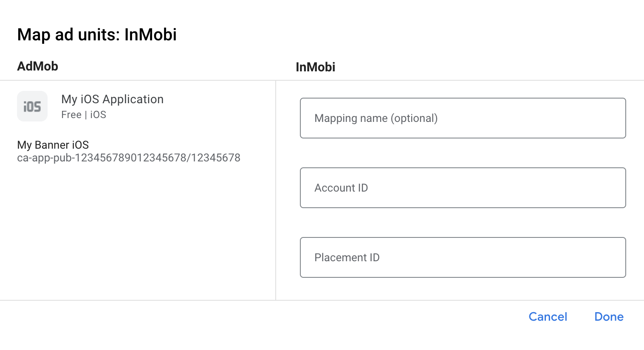Screen dimensions: 644x350
Task: Click the Map ad units: InMobi title
Action: tap(97, 34)
